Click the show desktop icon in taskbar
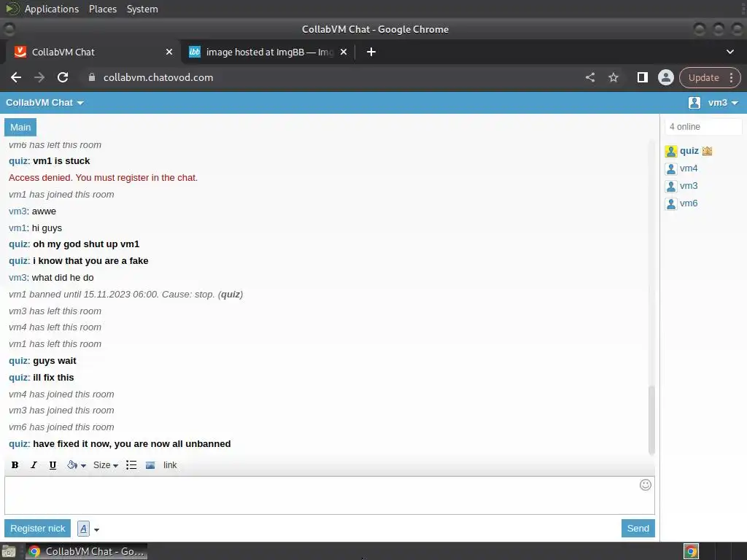Viewport: 747px width, 560px height. pos(9,551)
